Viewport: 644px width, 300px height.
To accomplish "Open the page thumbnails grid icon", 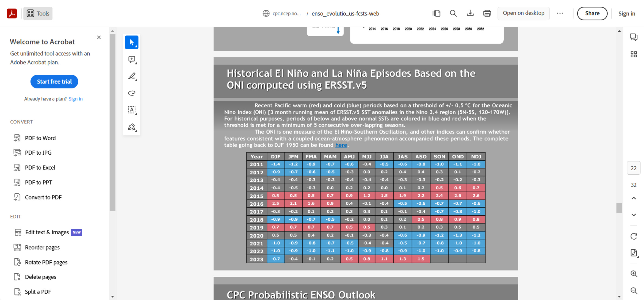I will tap(633, 54).
